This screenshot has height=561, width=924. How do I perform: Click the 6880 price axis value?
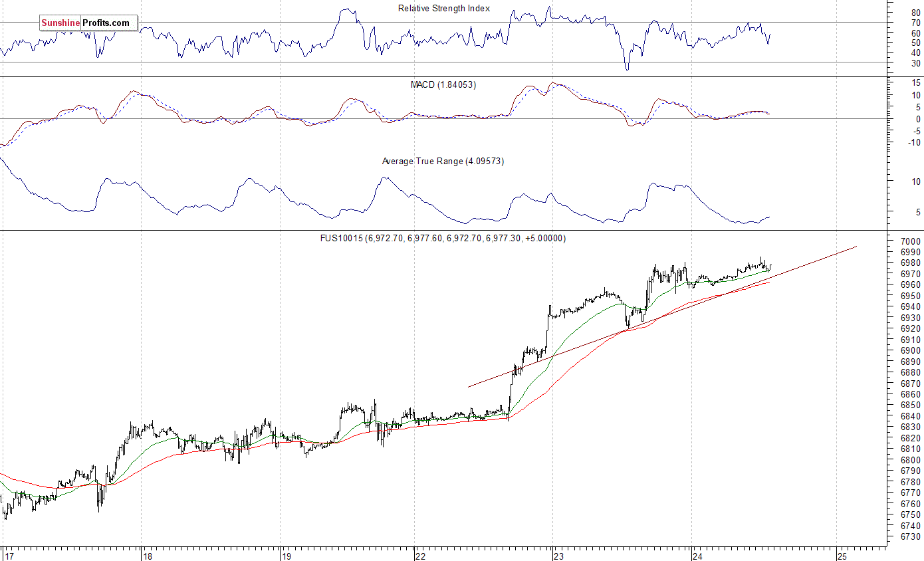click(910, 372)
